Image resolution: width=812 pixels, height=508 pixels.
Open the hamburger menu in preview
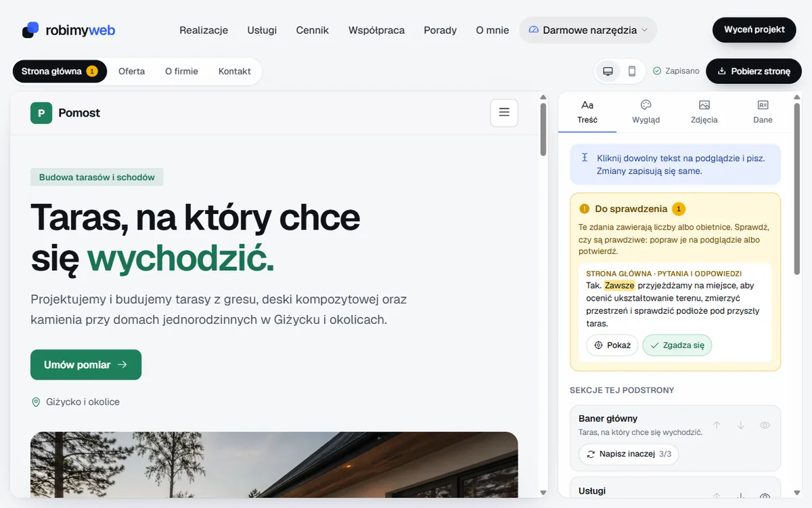pos(504,112)
